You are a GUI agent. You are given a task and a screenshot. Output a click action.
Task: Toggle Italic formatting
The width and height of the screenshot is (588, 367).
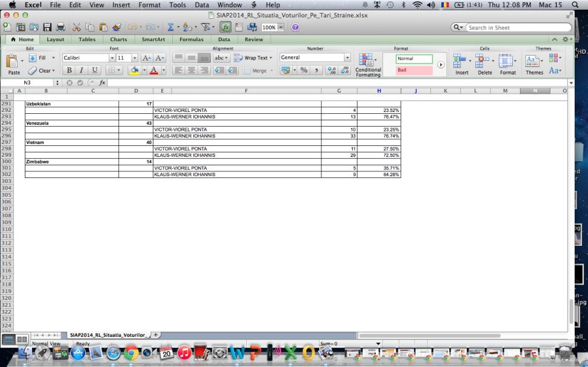(82, 70)
